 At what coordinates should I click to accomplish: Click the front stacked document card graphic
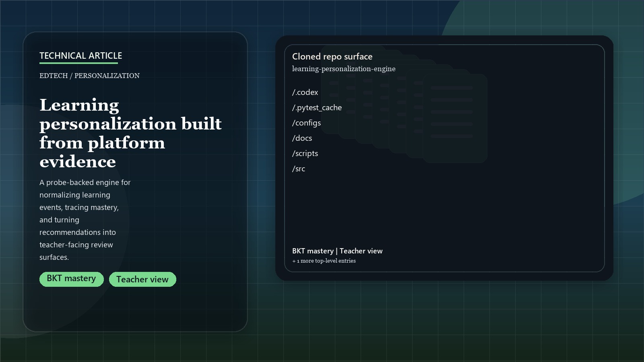(455, 119)
